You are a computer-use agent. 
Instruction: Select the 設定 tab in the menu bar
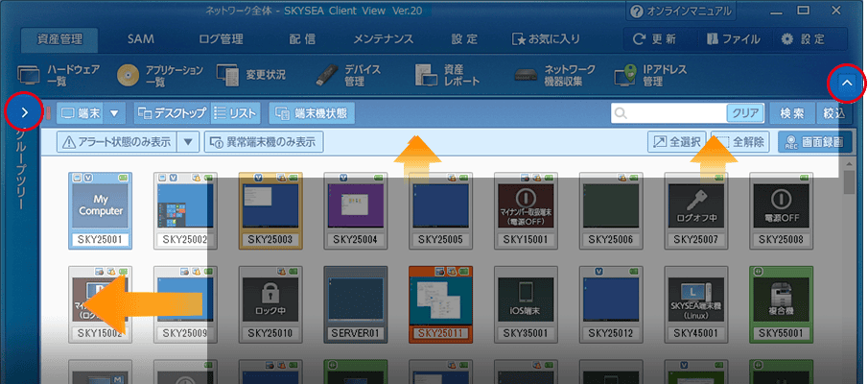pyautogui.click(x=464, y=38)
